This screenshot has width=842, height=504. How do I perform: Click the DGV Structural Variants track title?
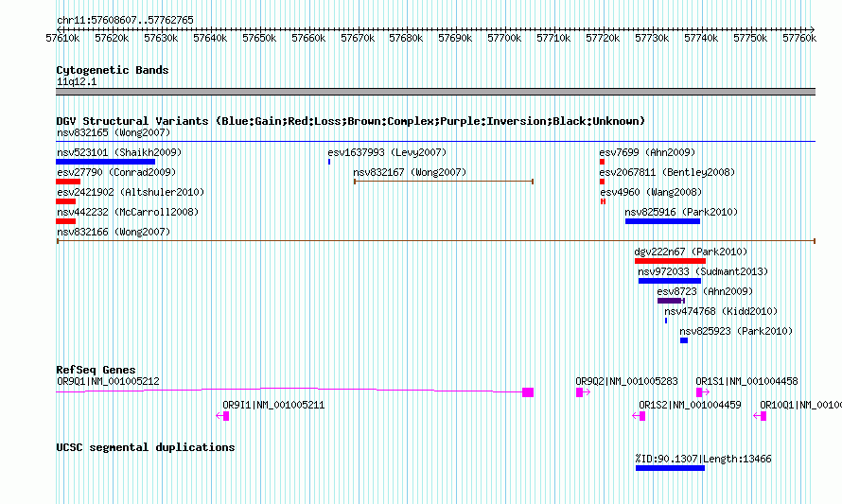[x=351, y=121]
